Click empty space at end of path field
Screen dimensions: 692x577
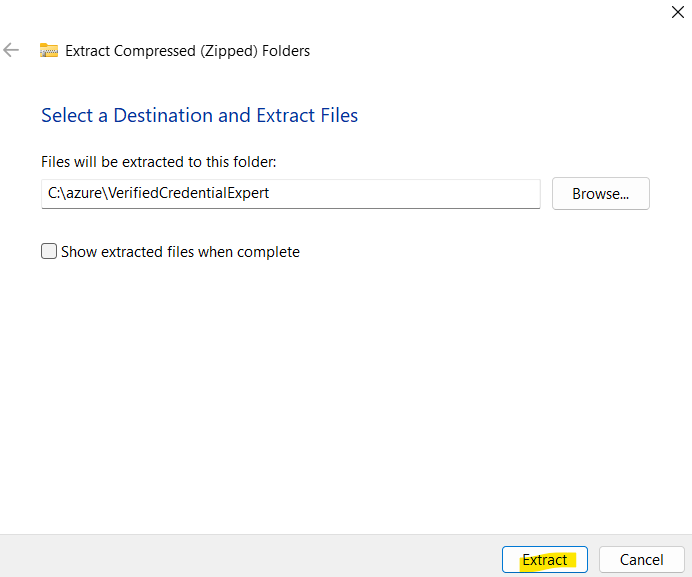click(404, 193)
